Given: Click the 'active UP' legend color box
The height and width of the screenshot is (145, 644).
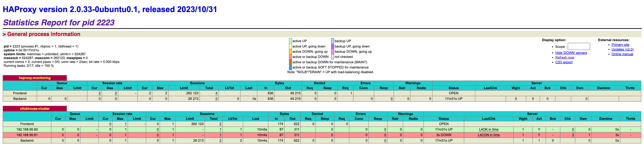Looking at the screenshot, I should [290, 41].
